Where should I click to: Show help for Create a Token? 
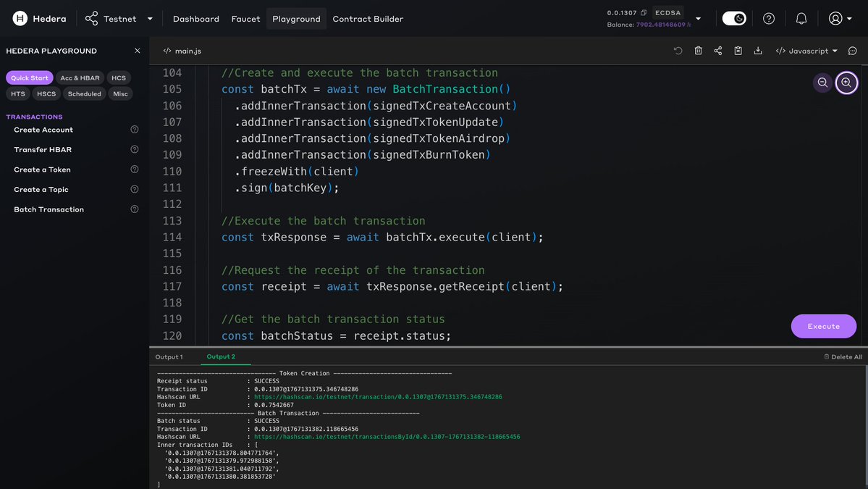tap(134, 169)
